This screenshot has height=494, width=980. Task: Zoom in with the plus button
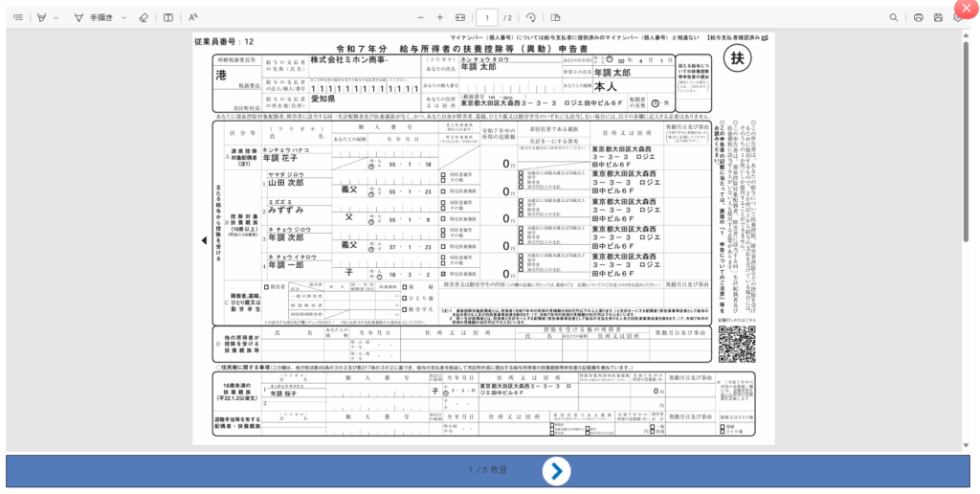click(440, 17)
